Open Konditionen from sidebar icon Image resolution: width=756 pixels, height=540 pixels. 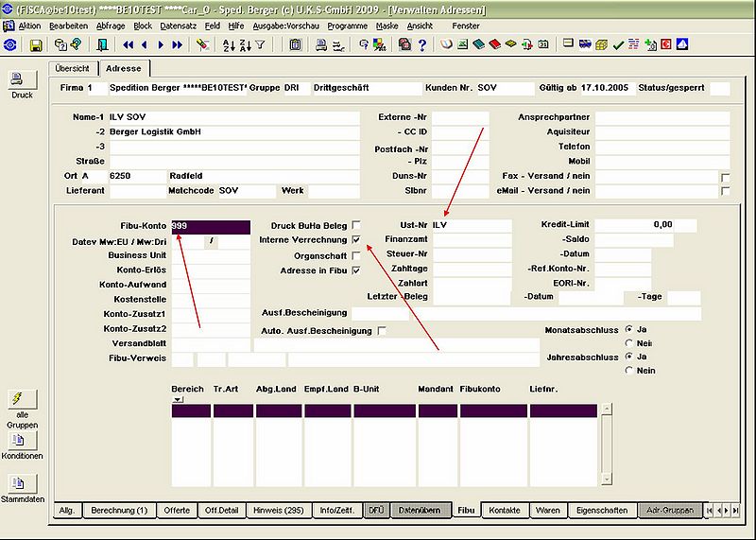point(22,440)
